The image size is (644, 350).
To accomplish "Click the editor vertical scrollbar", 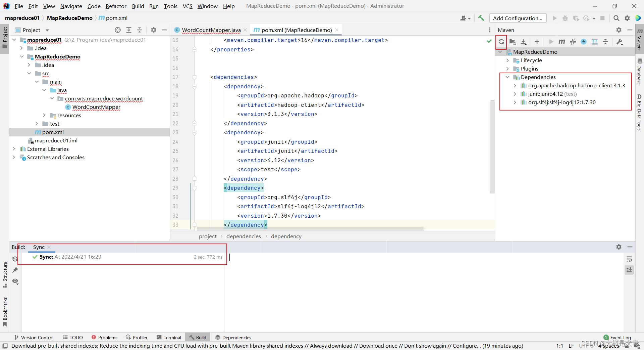I will 492,147.
